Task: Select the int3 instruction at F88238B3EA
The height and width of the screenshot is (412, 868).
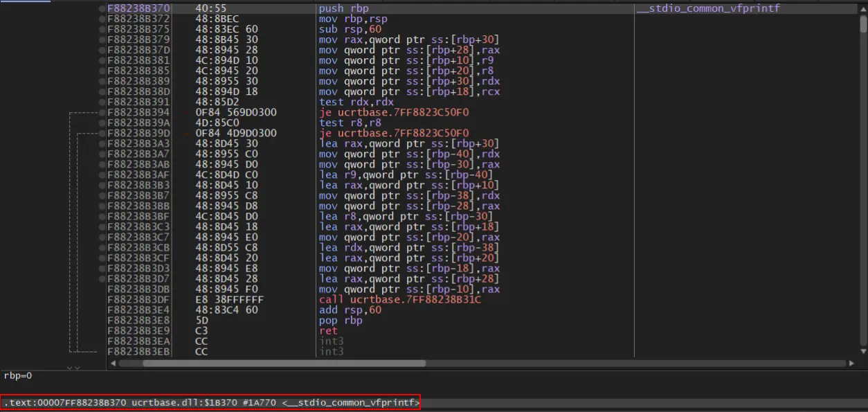Action: pos(331,341)
